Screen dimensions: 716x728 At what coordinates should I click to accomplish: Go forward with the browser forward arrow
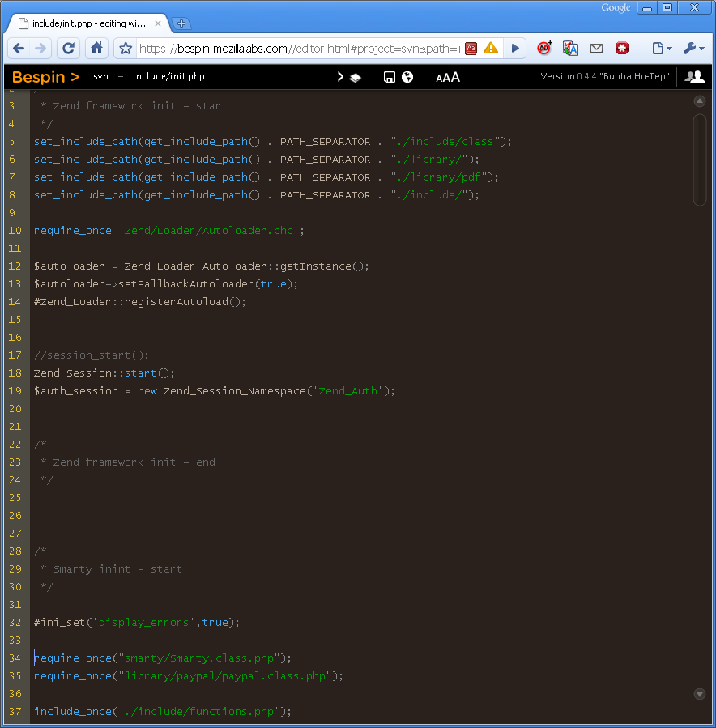[x=40, y=49]
